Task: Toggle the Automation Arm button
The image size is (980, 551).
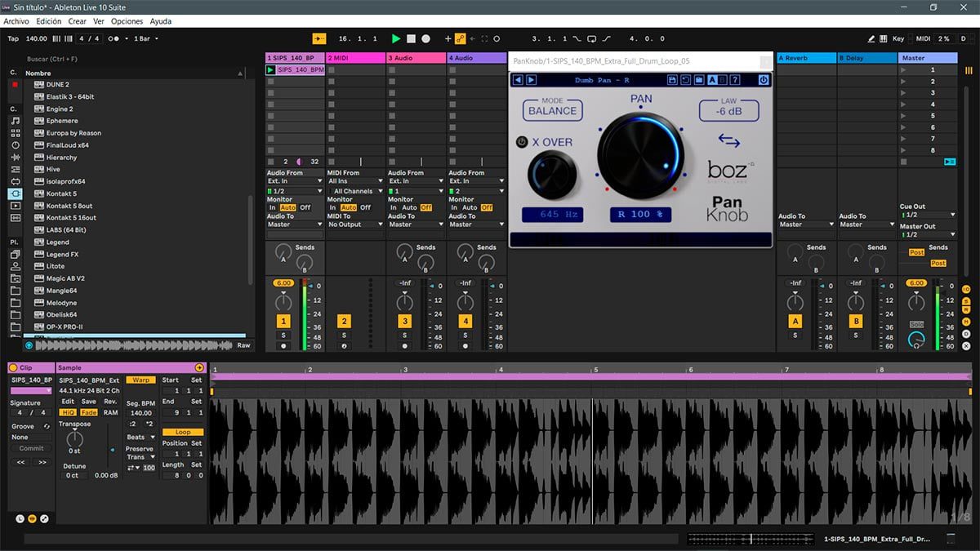Action: point(461,38)
